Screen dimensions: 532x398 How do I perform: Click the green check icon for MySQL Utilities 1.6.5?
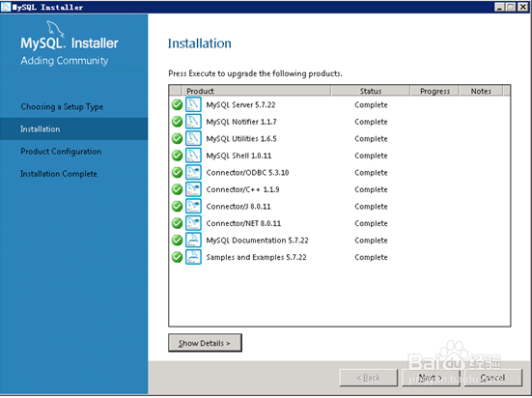point(177,138)
